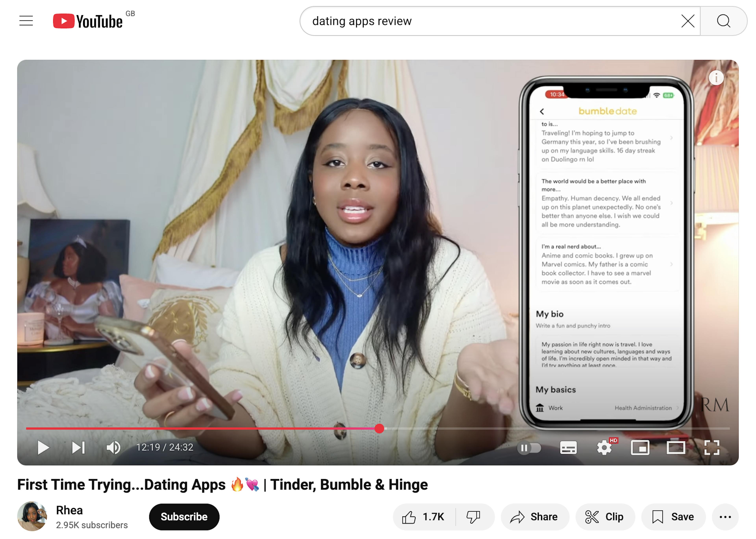Show video info cards
This screenshot has width=756, height=539.
pos(716,78)
